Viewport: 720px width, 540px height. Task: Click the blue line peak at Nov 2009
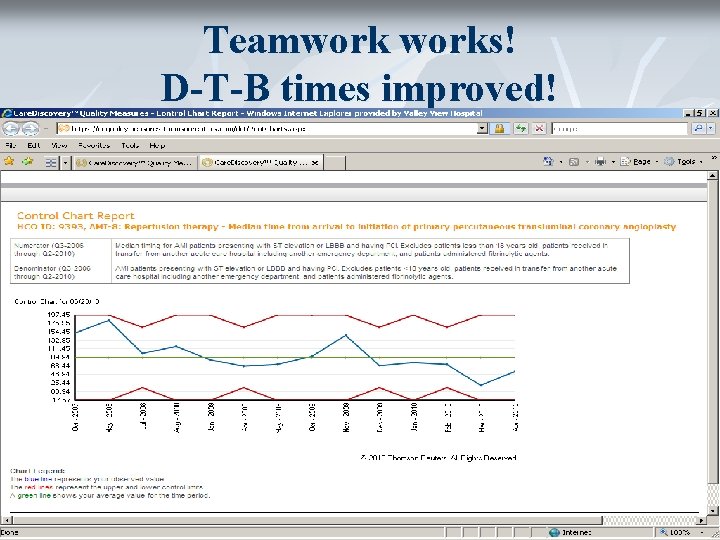point(346,335)
